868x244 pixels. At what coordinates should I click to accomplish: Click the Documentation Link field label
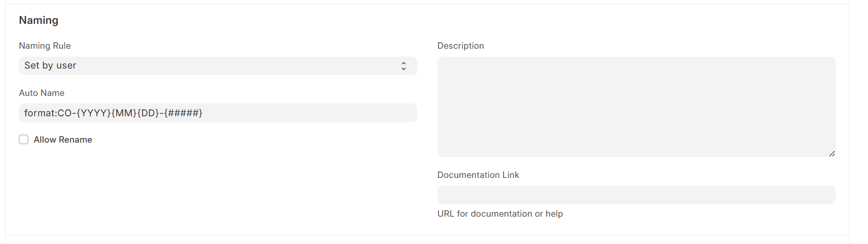[x=478, y=175]
